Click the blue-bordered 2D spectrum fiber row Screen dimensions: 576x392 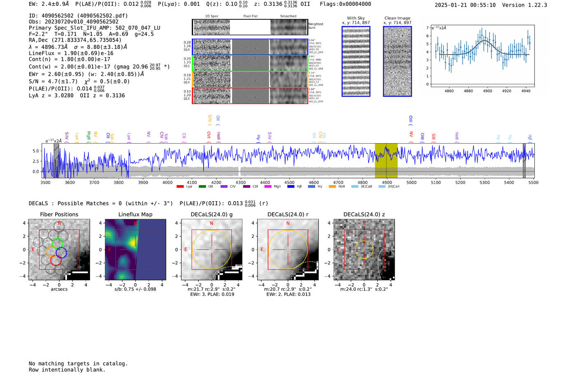coord(250,47)
